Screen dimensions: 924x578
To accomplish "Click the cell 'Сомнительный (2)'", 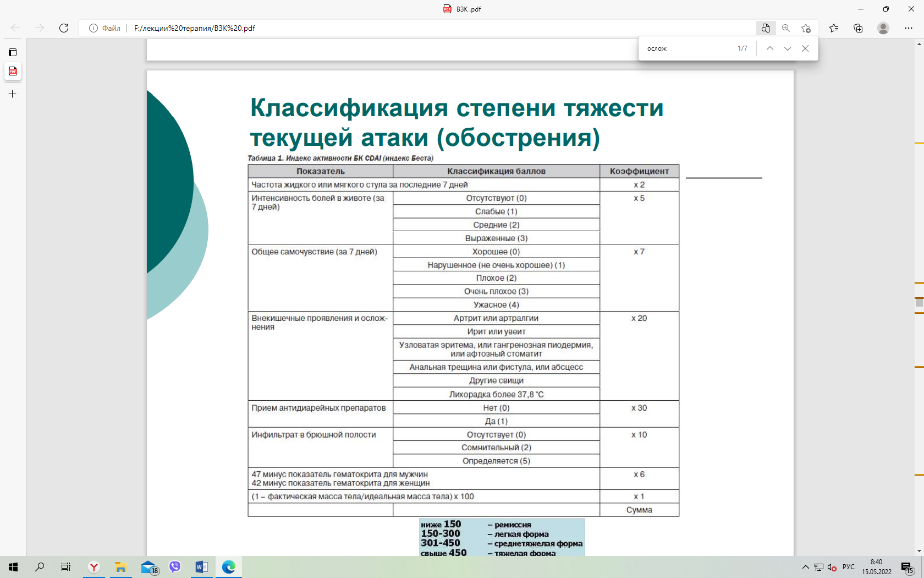I will tap(496, 448).
